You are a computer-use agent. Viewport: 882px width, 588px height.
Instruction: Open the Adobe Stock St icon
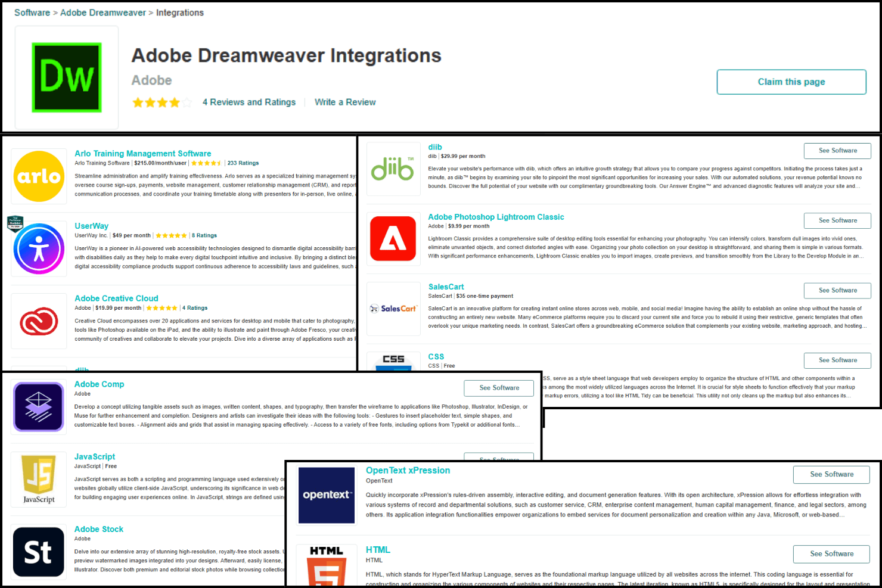pyautogui.click(x=39, y=552)
